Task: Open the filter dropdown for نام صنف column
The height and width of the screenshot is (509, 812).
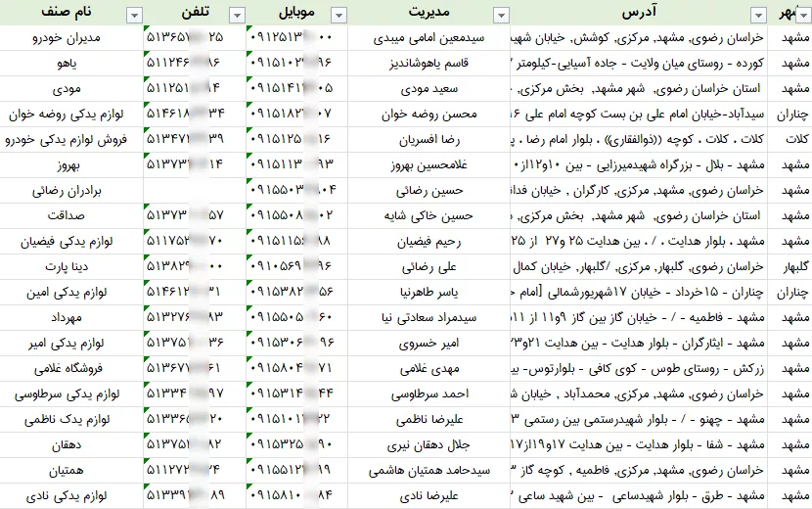Action: tap(134, 16)
